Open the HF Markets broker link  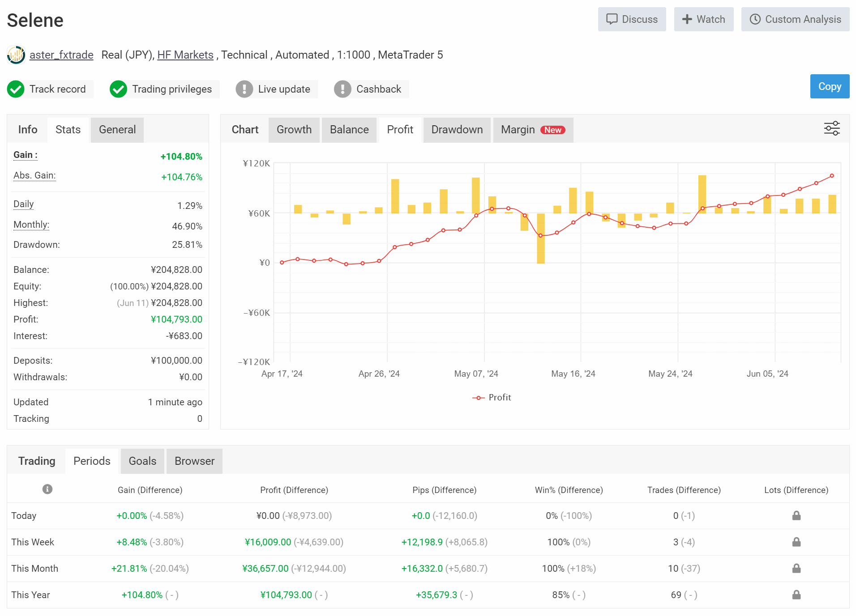tap(185, 55)
